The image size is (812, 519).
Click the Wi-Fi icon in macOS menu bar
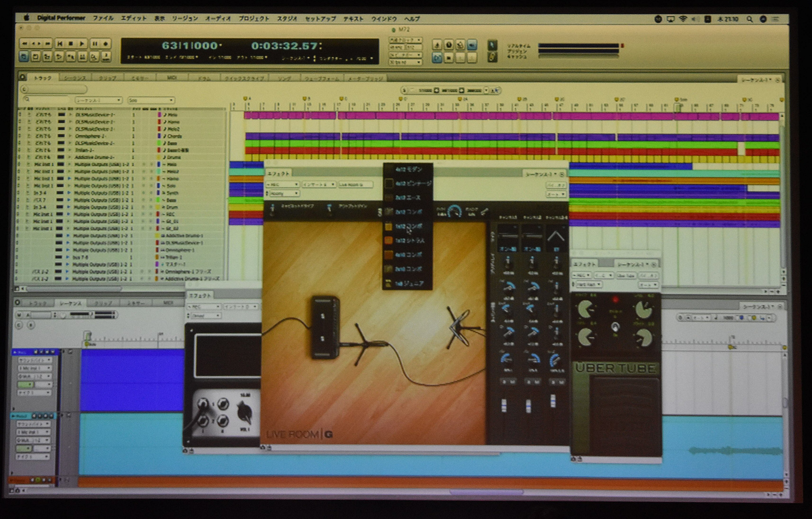683,19
